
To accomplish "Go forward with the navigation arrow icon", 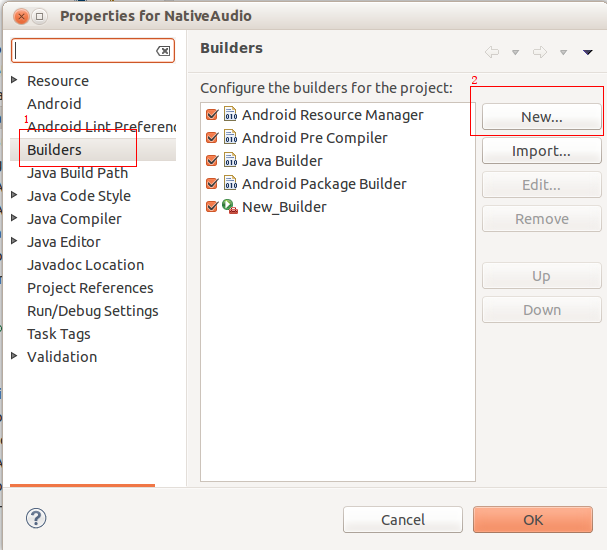I will click(x=540, y=52).
